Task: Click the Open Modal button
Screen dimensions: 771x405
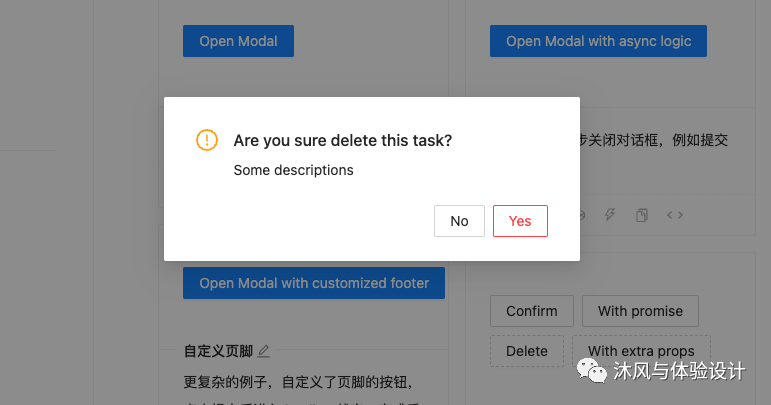Action: pyautogui.click(x=238, y=41)
